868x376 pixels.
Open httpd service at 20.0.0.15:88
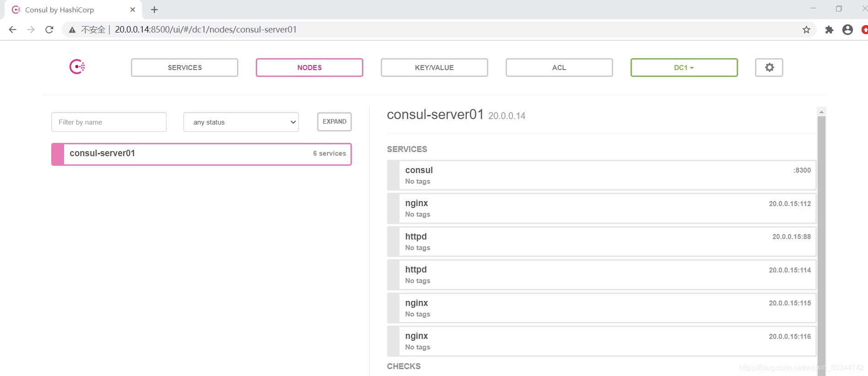[x=602, y=242]
